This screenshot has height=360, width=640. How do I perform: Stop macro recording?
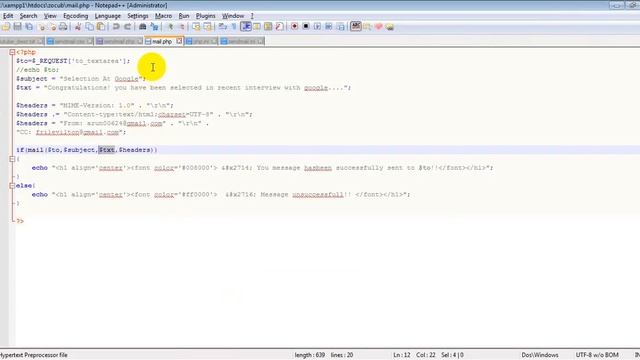(306, 27)
